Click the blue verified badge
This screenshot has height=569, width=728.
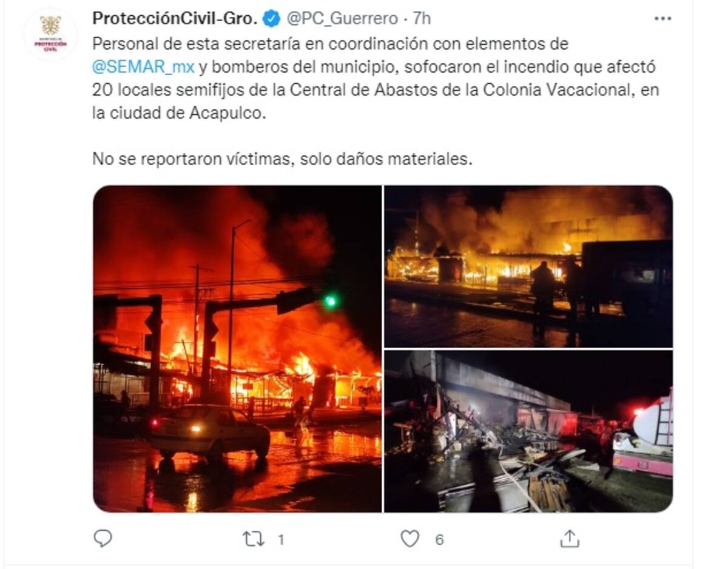coord(271,19)
